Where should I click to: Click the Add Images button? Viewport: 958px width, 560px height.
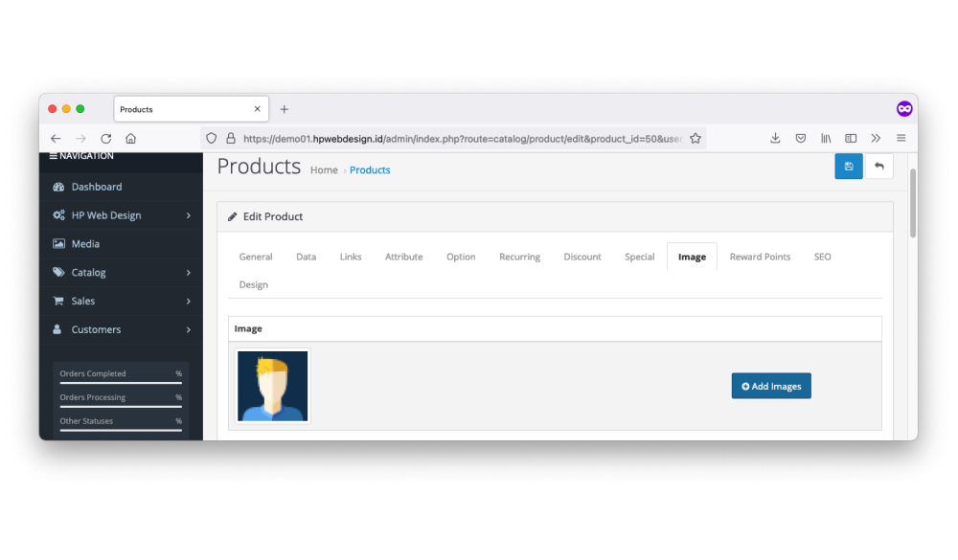pos(771,386)
